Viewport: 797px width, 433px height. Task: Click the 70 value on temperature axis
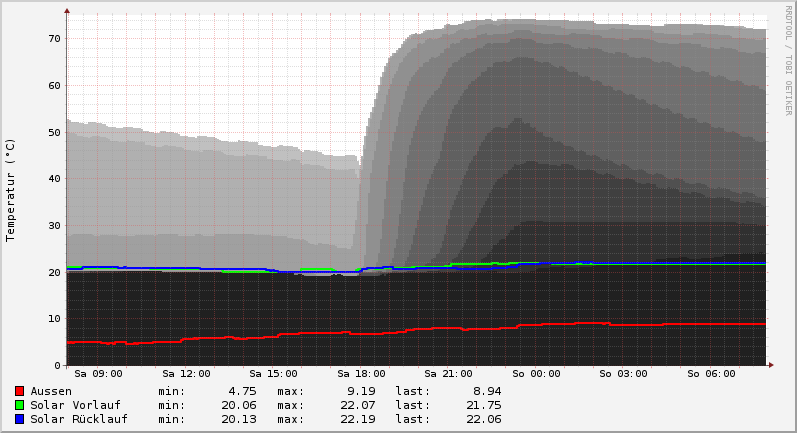pyautogui.click(x=55, y=38)
